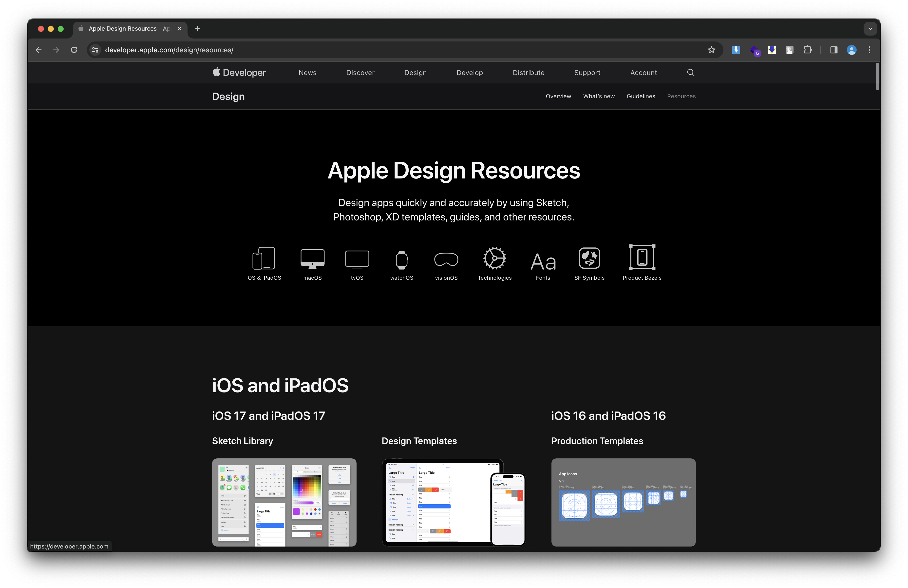The width and height of the screenshot is (908, 588).
Task: Open the Chrome extensions puzzle icon
Action: point(807,50)
